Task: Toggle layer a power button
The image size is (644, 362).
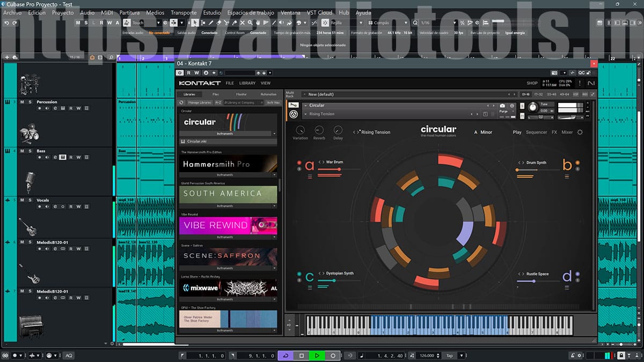Action: (299, 163)
